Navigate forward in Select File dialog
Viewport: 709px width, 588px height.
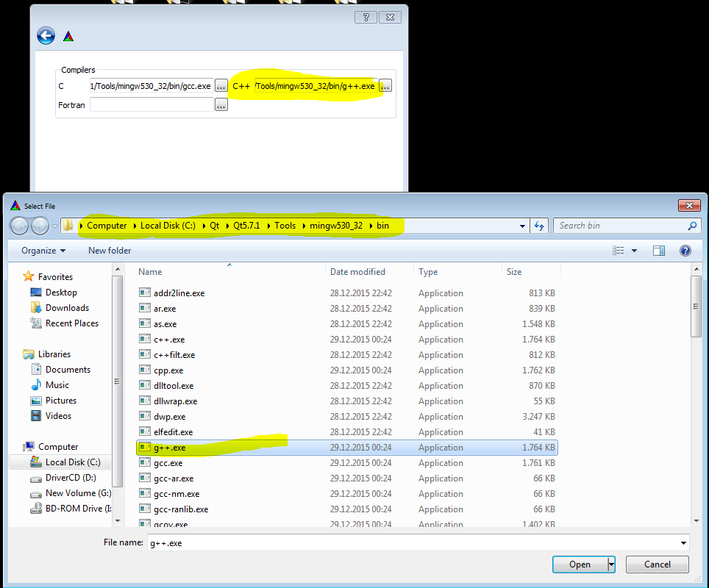click(x=40, y=226)
